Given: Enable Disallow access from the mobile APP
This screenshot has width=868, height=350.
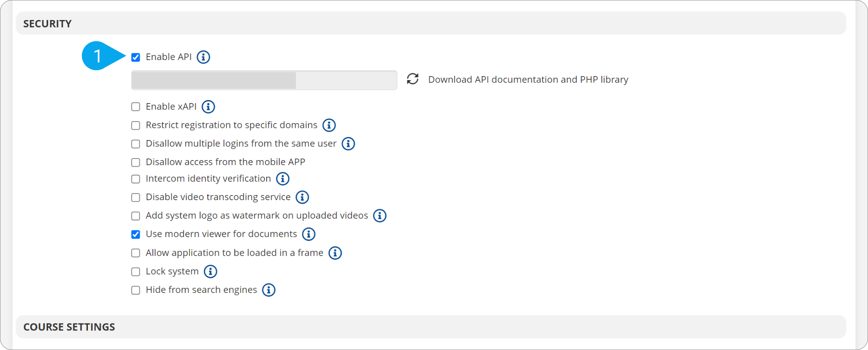Looking at the screenshot, I should click(136, 162).
